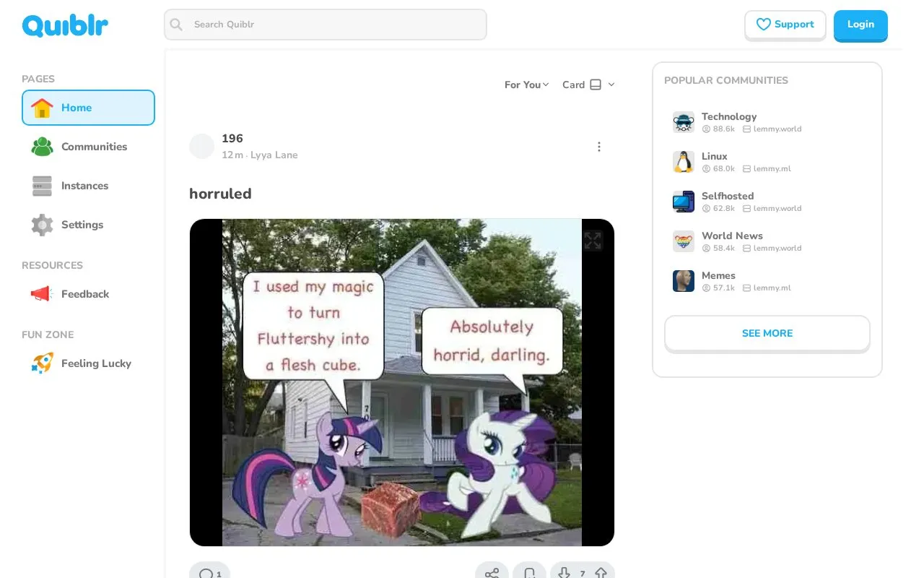Click the green people icon beside Communities
The image size is (924, 578).
42,147
